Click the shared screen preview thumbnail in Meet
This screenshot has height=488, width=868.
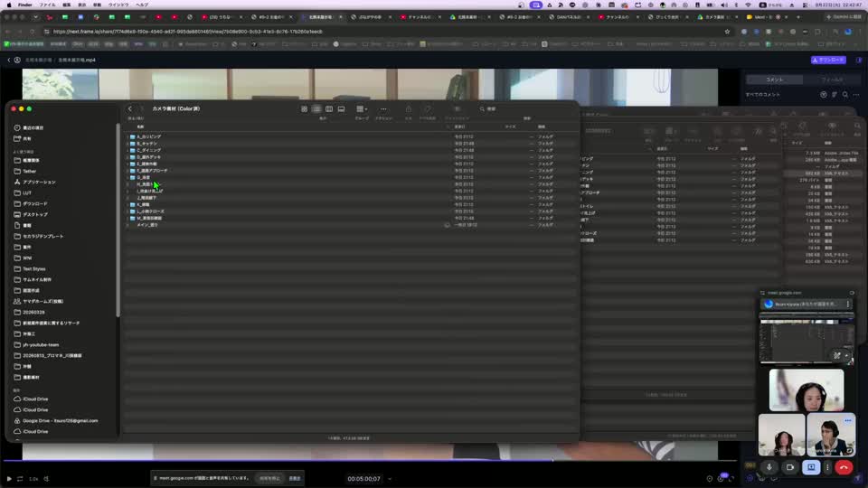(x=807, y=341)
